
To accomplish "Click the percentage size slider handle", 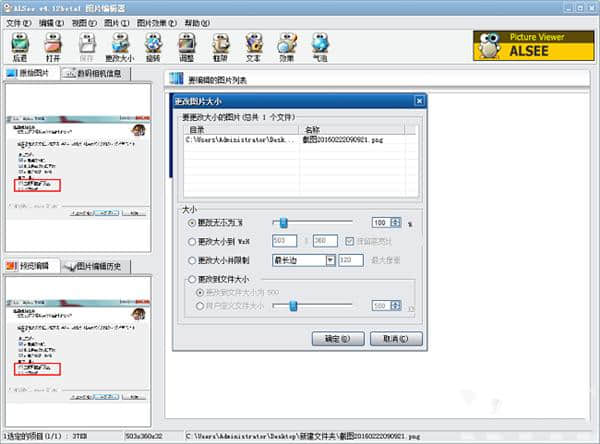I will tap(284, 222).
